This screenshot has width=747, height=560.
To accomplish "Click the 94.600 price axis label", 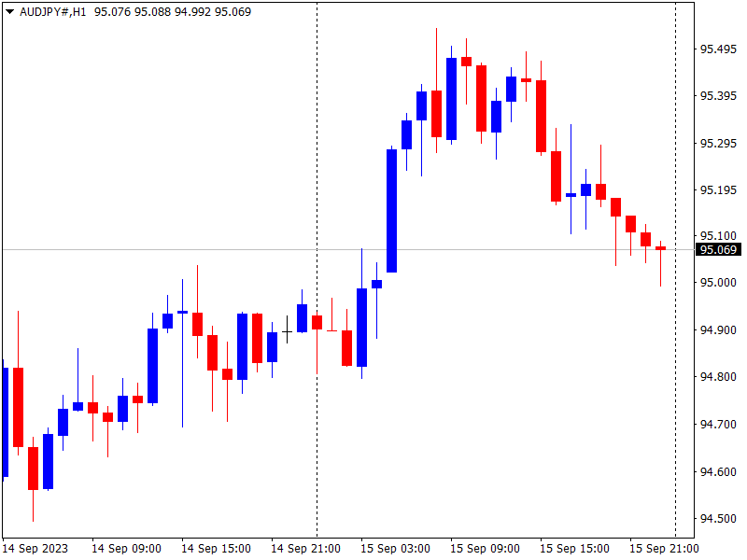I will click(718, 471).
